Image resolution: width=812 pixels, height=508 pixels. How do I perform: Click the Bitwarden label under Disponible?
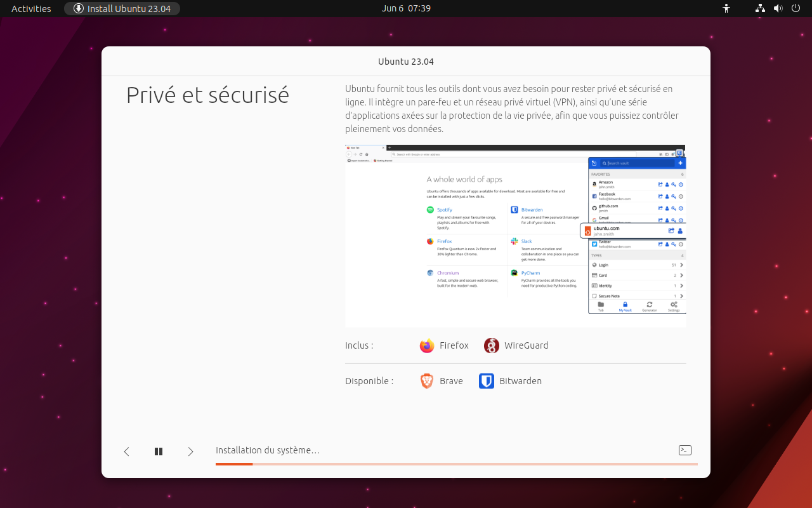pyautogui.click(x=521, y=381)
